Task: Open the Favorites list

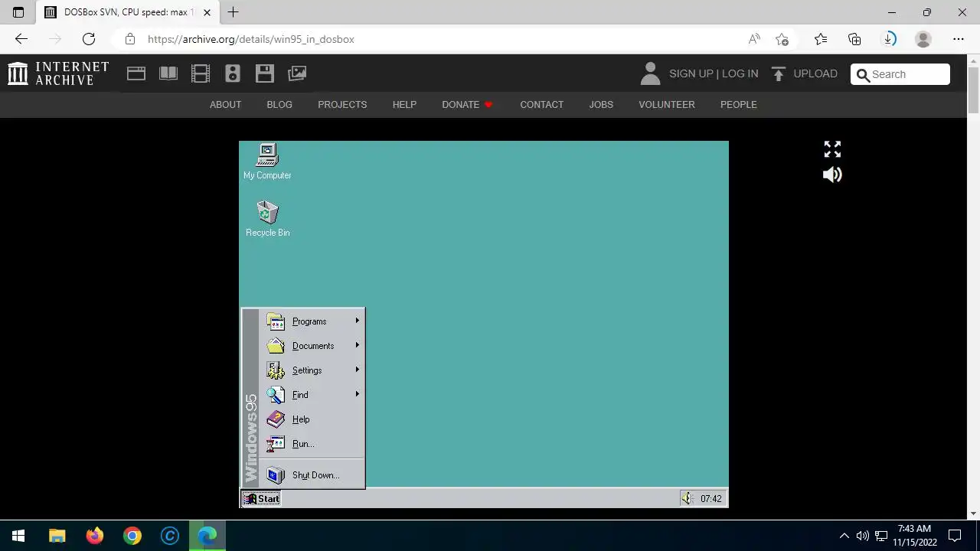Action: coord(821,39)
